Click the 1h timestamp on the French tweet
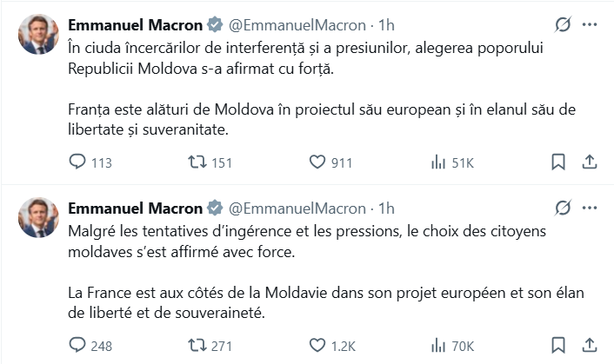 click(x=387, y=208)
